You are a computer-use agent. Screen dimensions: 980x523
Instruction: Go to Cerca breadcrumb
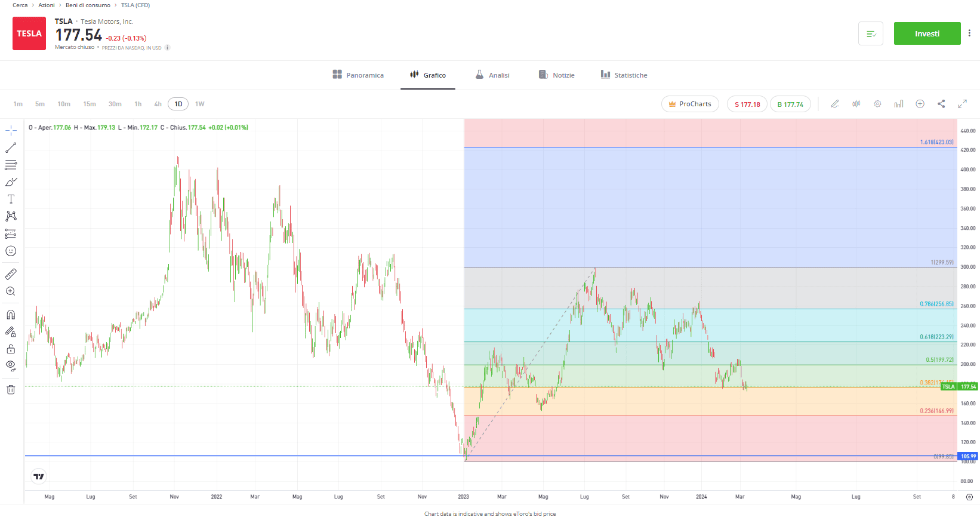[20, 5]
